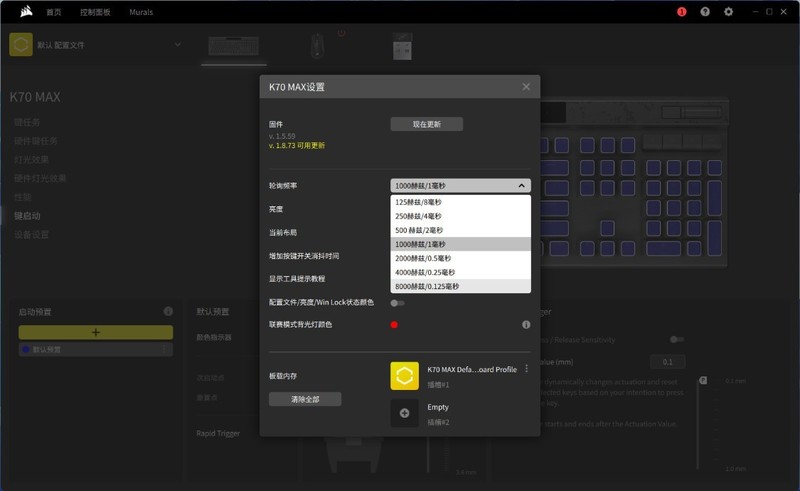
Task: Open the 首页 home tab
Action: click(54, 12)
